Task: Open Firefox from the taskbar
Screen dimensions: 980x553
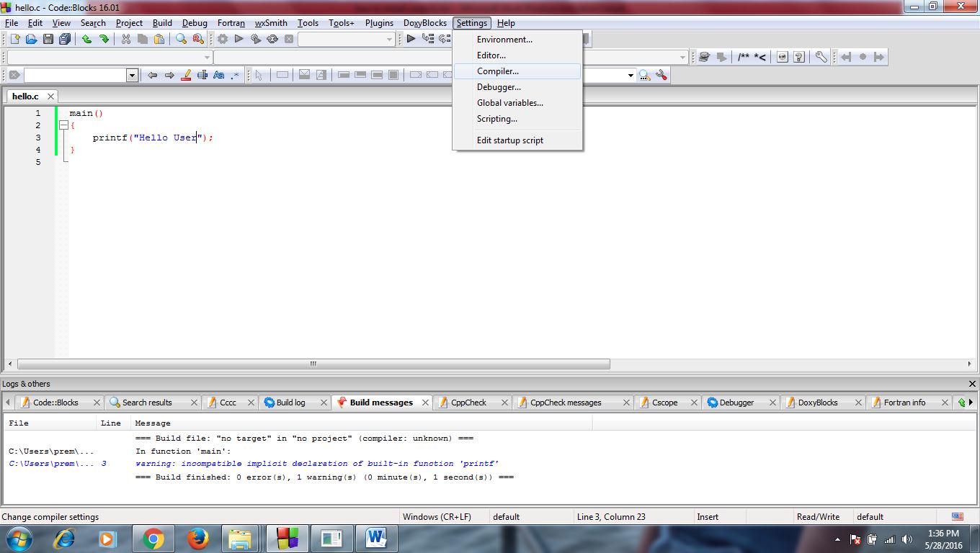Action: click(x=197, y=539)
